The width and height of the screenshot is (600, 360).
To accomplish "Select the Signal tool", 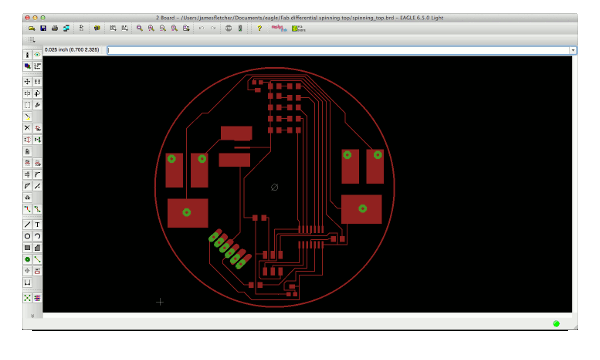I will point(37,259).
